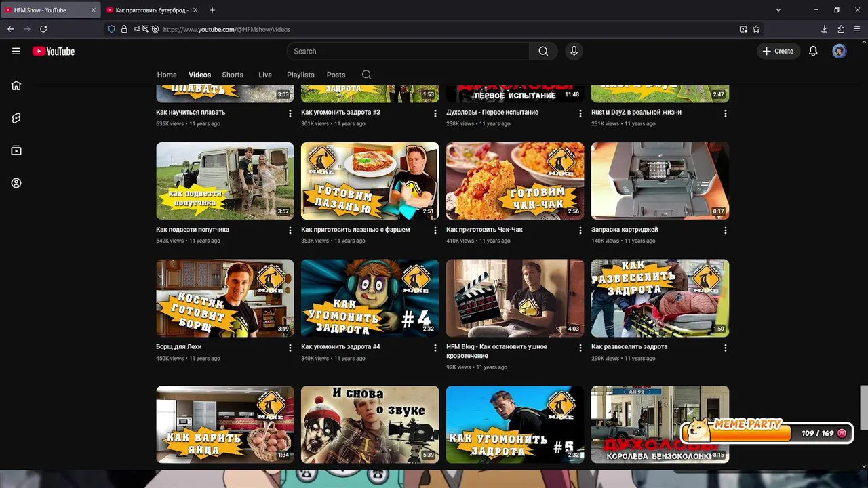Open options for Как угомонить задрота #3

pos(435,113)
